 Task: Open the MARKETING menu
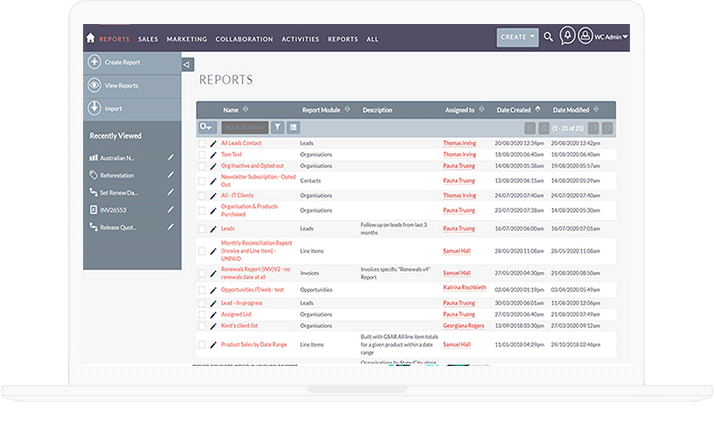pyautogui.click(x=187, y=39)
